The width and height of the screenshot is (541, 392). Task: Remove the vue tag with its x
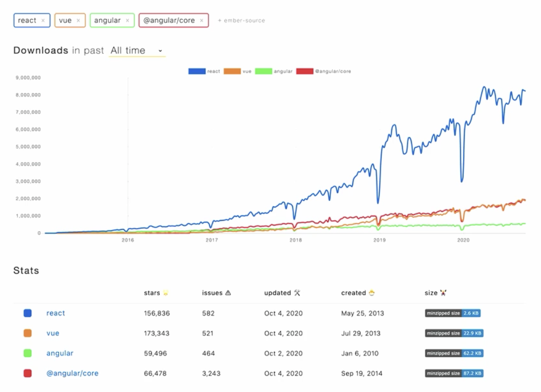click(x=78, y=21)
